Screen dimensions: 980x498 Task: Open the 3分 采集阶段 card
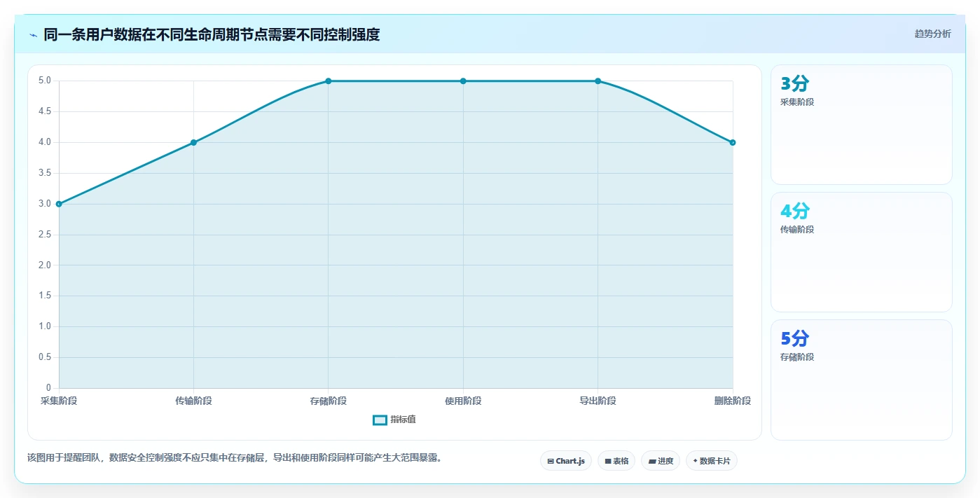[x=862, y=125]
